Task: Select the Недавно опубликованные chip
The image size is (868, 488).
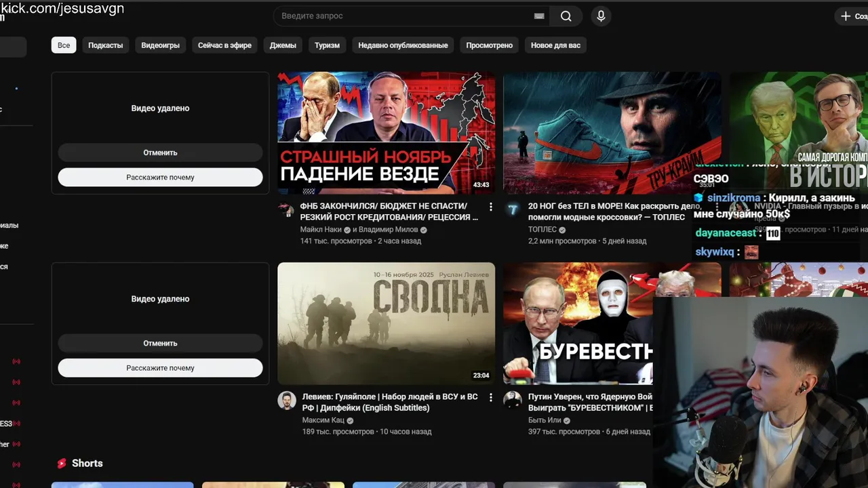Action: coord(403,45)
